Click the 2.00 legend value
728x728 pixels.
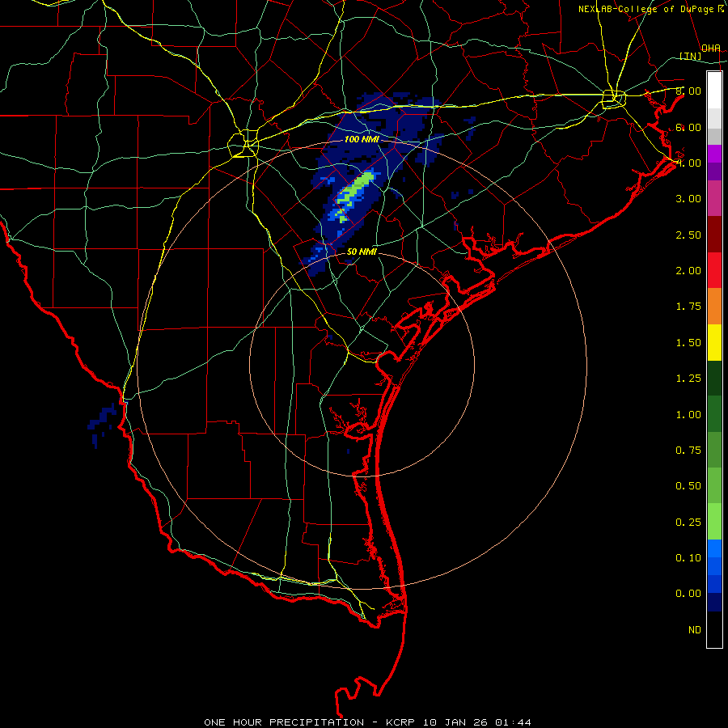(688, 271)
